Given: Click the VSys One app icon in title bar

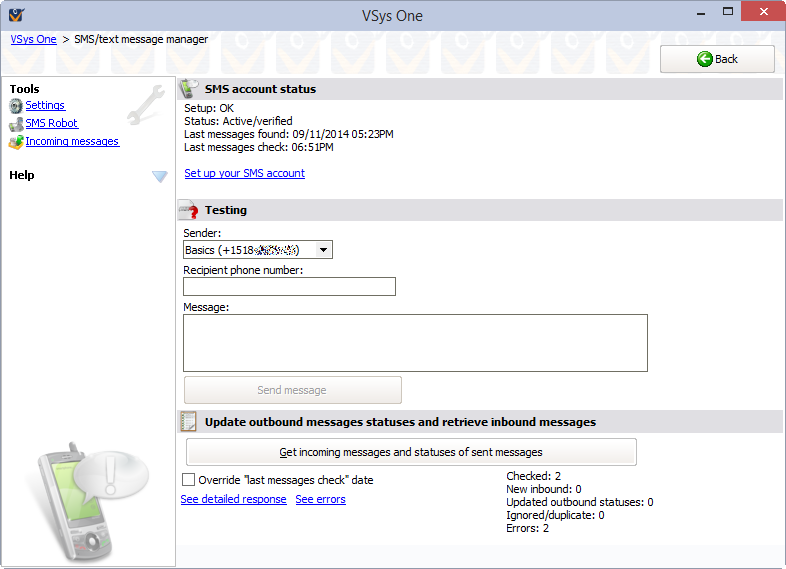Looking at the screenshot, I should coord(16,15).
